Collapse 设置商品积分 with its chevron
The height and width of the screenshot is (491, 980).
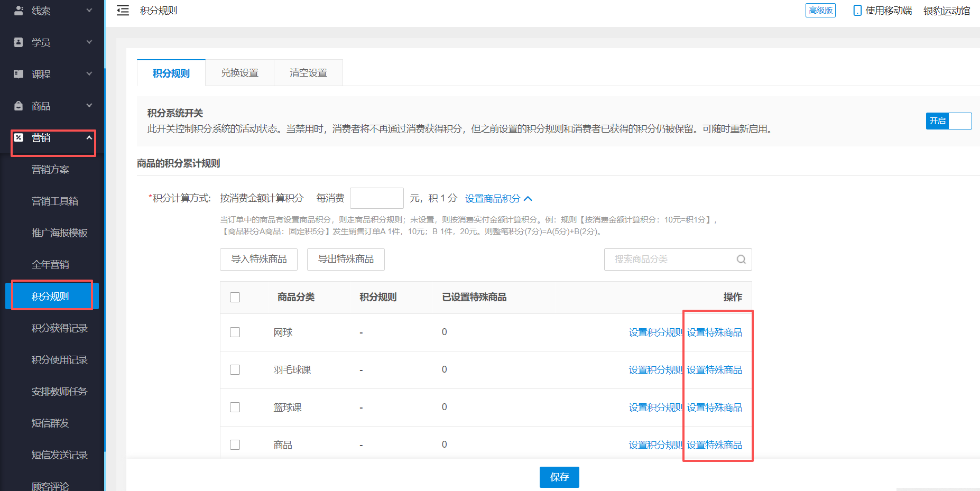(x=529, y=198)
